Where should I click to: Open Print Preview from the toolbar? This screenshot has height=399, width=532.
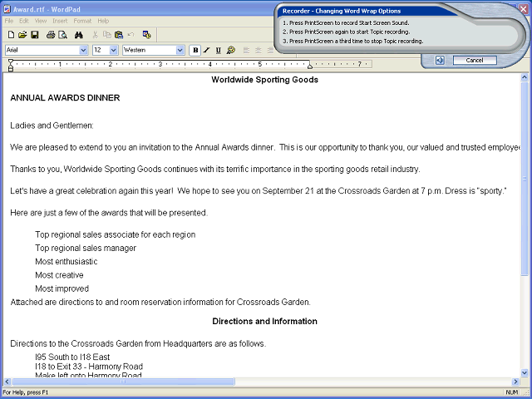coord(63,35)
